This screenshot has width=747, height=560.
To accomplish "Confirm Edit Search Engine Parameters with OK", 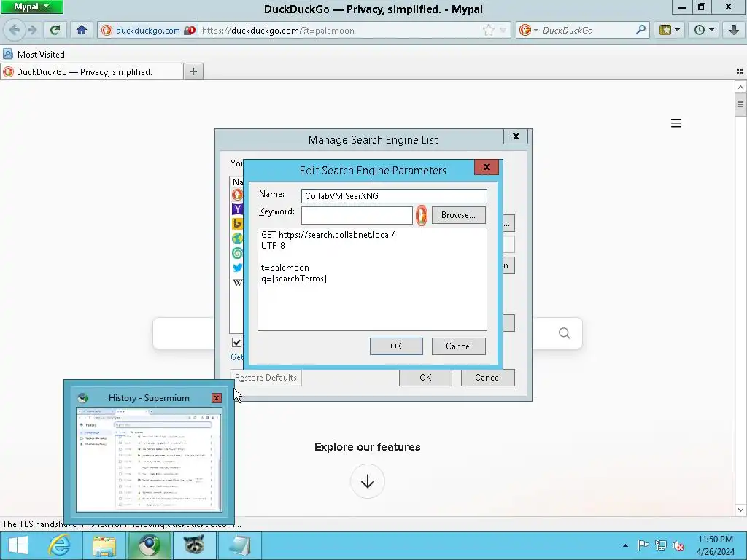I will point(396,346).
